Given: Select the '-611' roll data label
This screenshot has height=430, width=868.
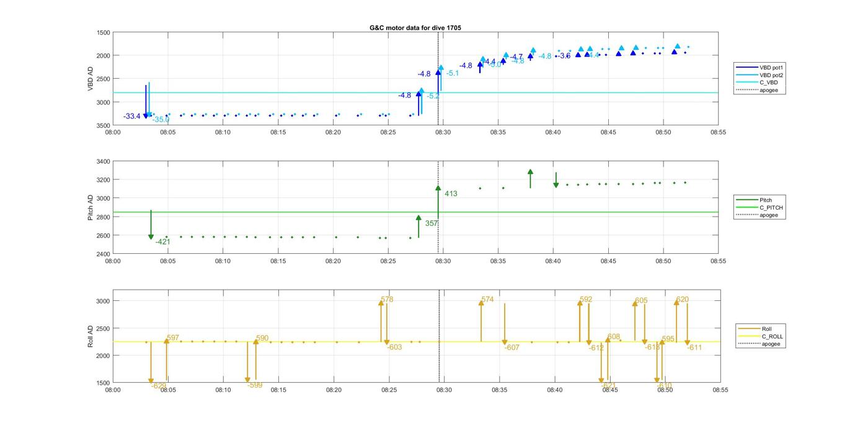Looking at the screenshot, I should coord(694,348).
